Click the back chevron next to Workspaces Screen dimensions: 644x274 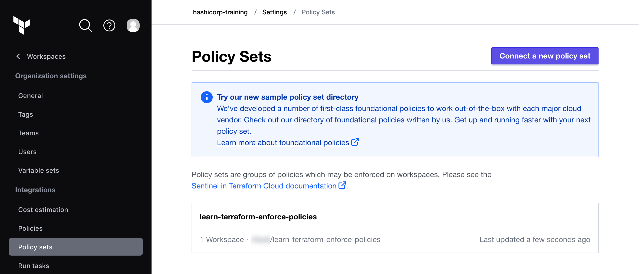point(18,56)
